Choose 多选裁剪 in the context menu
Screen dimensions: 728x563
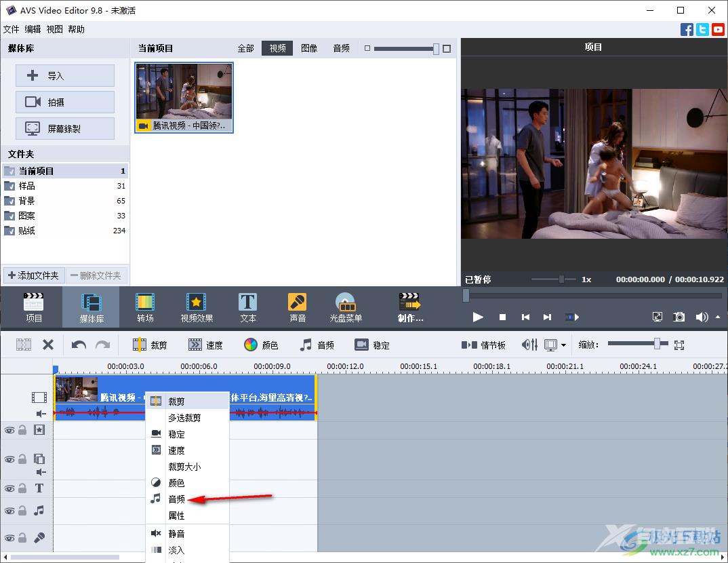click(188, 418)
